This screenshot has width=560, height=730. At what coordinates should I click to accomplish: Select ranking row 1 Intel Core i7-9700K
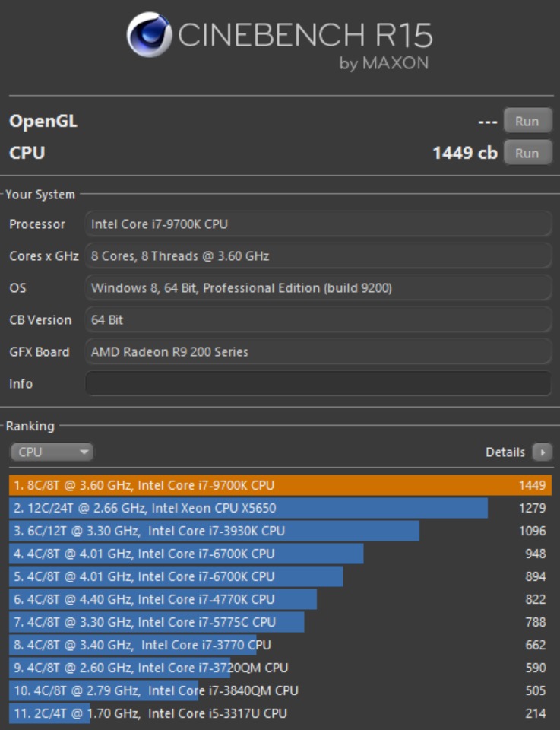tap(280, 485)
